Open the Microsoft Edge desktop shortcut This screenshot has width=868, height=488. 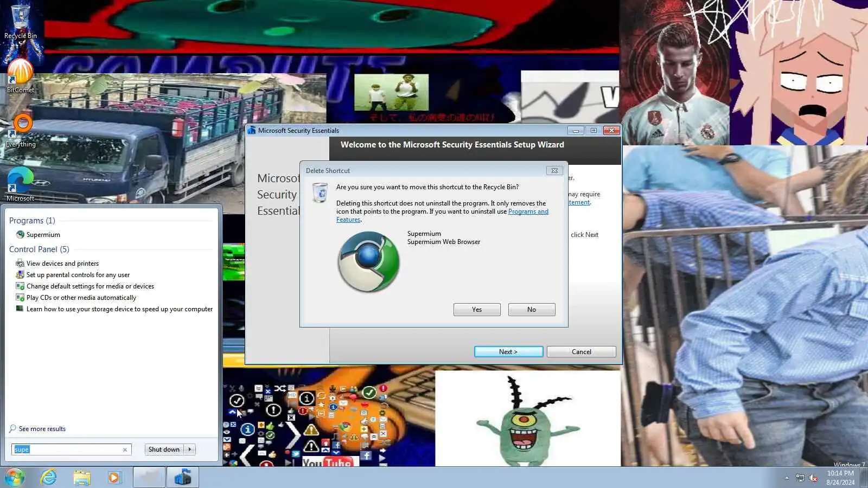[21, 184]
